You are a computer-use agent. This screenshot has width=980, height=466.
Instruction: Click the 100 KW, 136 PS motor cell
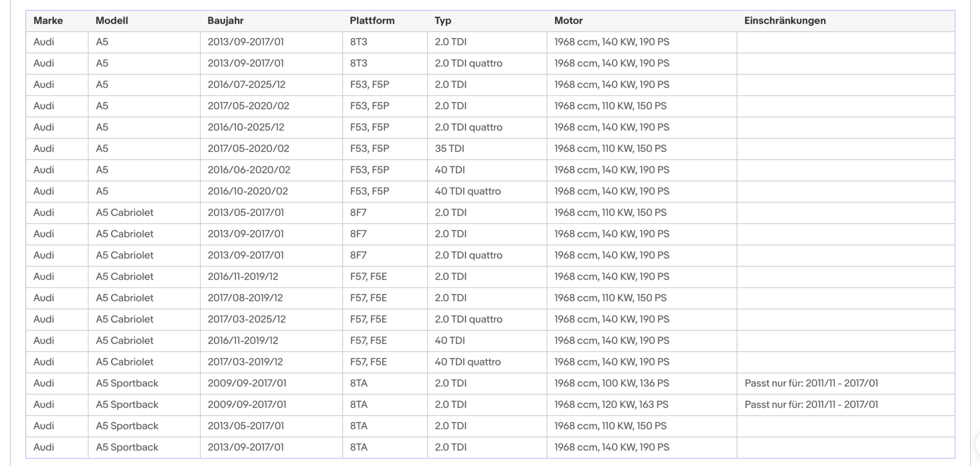tap(642, 383)
